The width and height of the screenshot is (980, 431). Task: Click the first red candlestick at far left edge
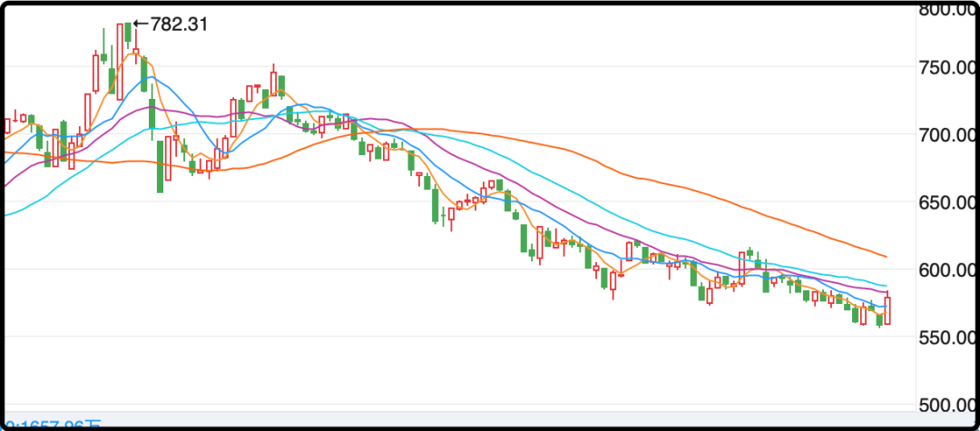pyautogui.click(x=7, y=124)
